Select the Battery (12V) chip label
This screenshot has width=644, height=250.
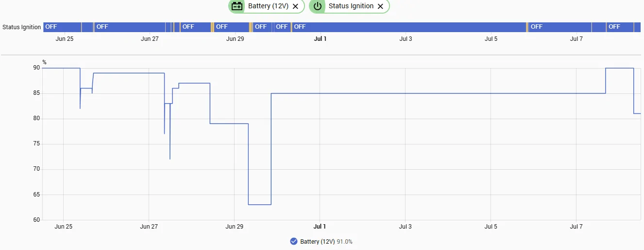(269, 6)
